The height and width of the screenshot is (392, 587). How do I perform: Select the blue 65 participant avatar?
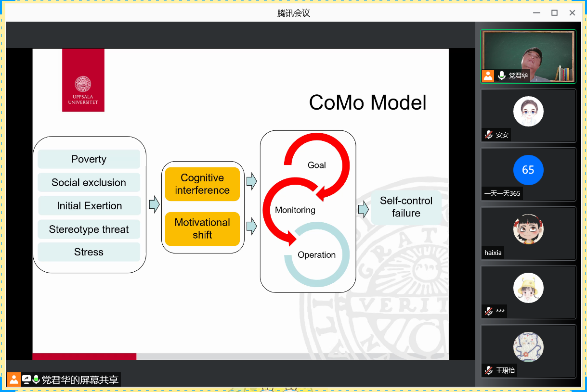528,170
